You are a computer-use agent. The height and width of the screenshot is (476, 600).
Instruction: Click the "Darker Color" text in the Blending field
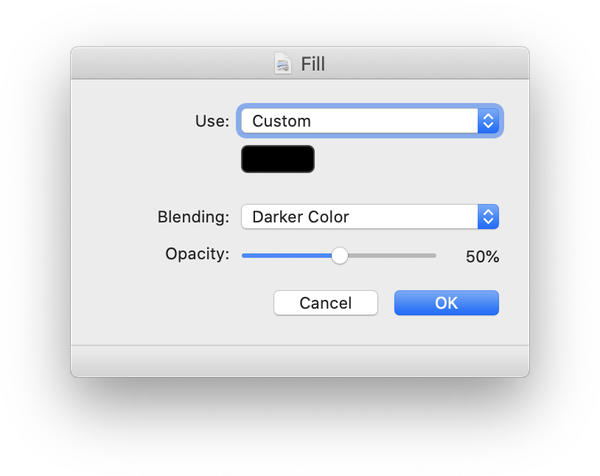[300, 216]
